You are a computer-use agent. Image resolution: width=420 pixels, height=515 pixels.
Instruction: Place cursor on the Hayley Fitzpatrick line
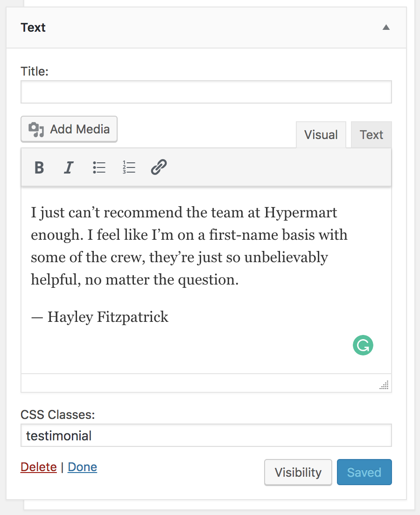pos(99,317)
